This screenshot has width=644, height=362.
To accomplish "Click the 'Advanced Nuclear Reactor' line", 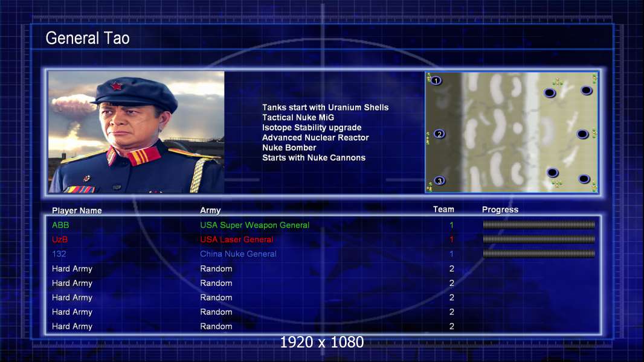I will (x=315, y=138).
